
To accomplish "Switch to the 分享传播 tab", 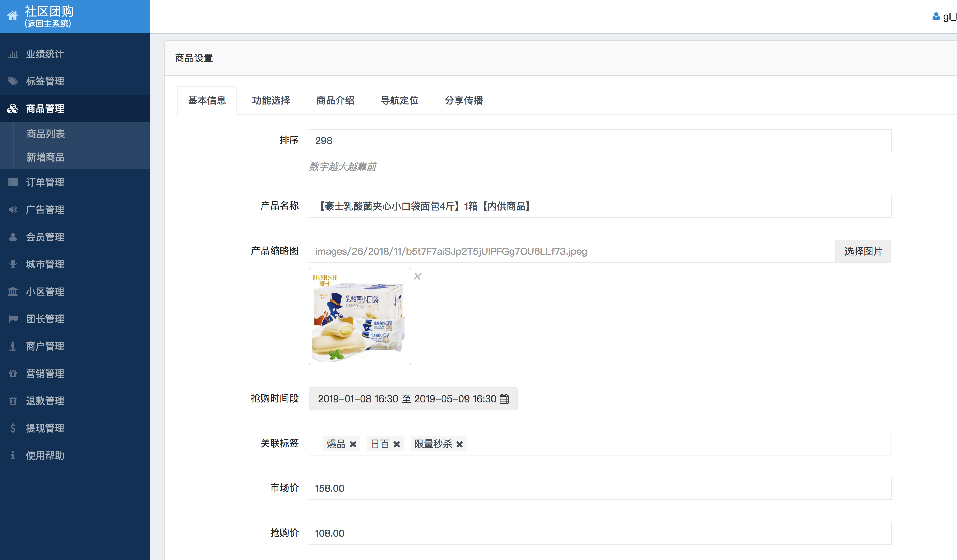I will [x=463, y=100].
